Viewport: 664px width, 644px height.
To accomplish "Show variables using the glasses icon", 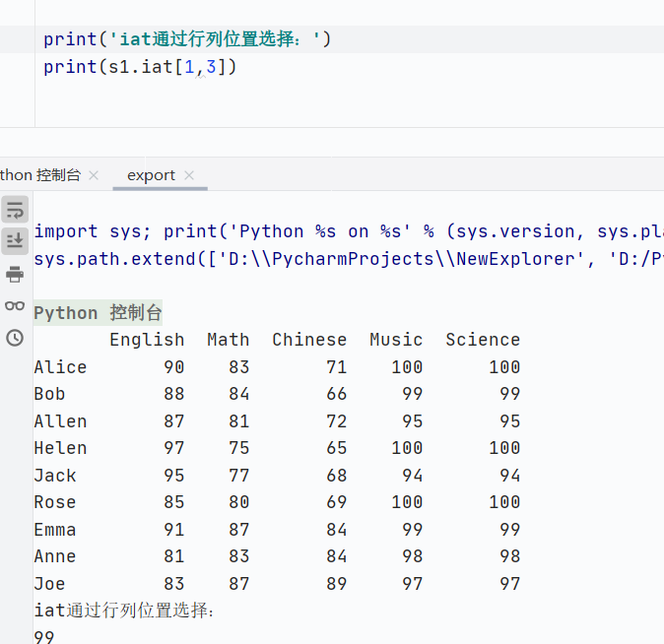I will [x=15, y=306].
